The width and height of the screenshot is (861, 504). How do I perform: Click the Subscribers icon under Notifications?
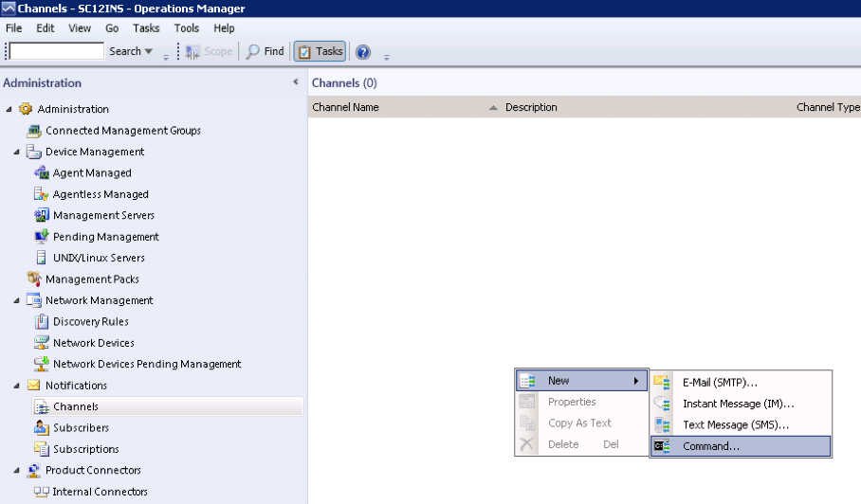[x=42, y=428]
